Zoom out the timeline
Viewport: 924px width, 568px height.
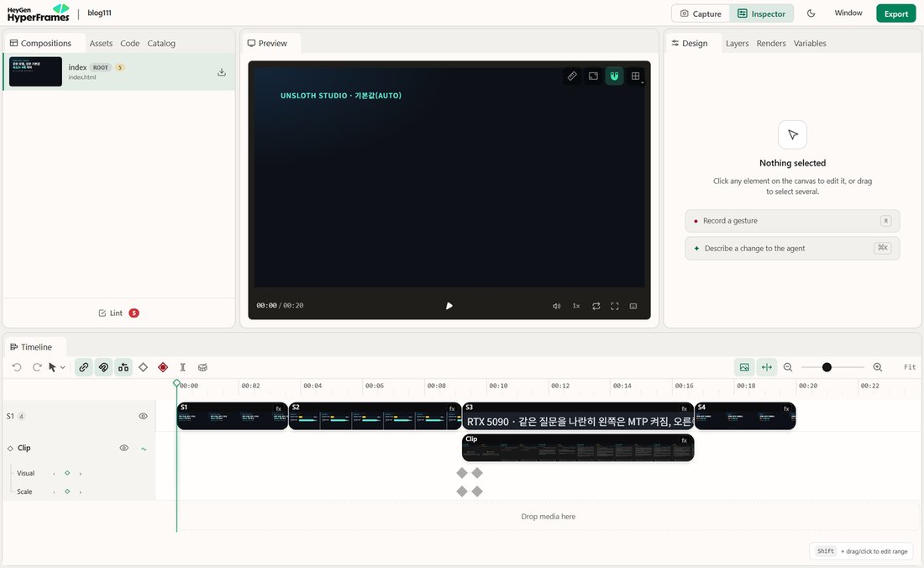coord(788,367)
